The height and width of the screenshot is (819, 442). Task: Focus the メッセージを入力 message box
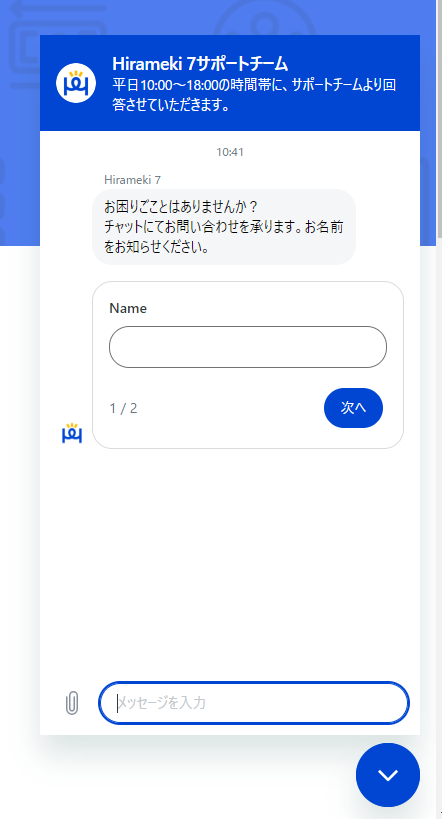pyautogui.click(x=254, y=703)
